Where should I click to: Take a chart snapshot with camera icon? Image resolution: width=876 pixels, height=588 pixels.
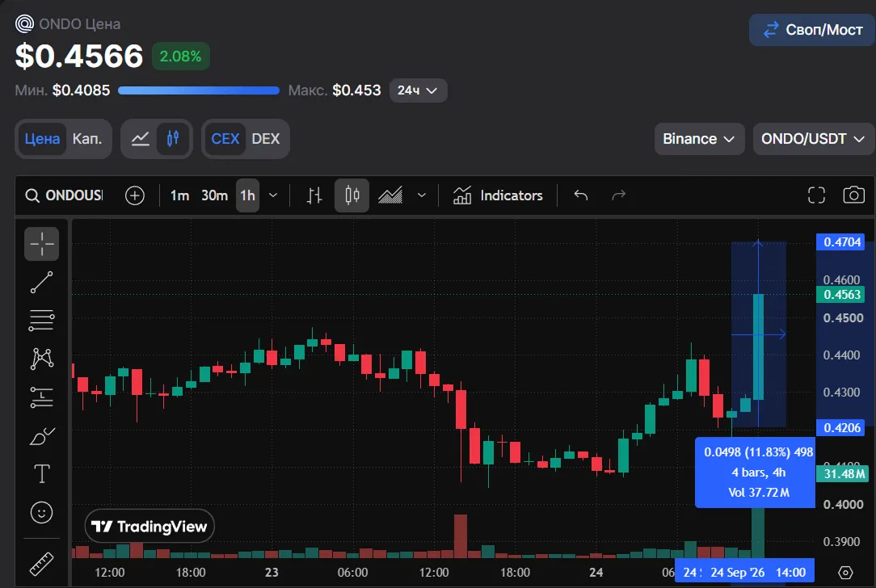tap(853, 195)
